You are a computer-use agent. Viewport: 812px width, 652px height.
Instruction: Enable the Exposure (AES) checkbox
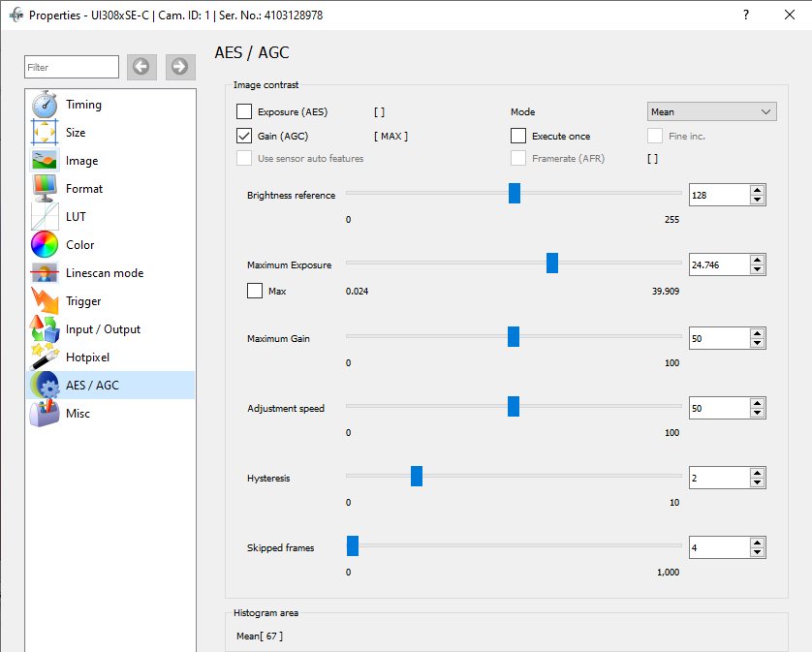click(244, 111)
